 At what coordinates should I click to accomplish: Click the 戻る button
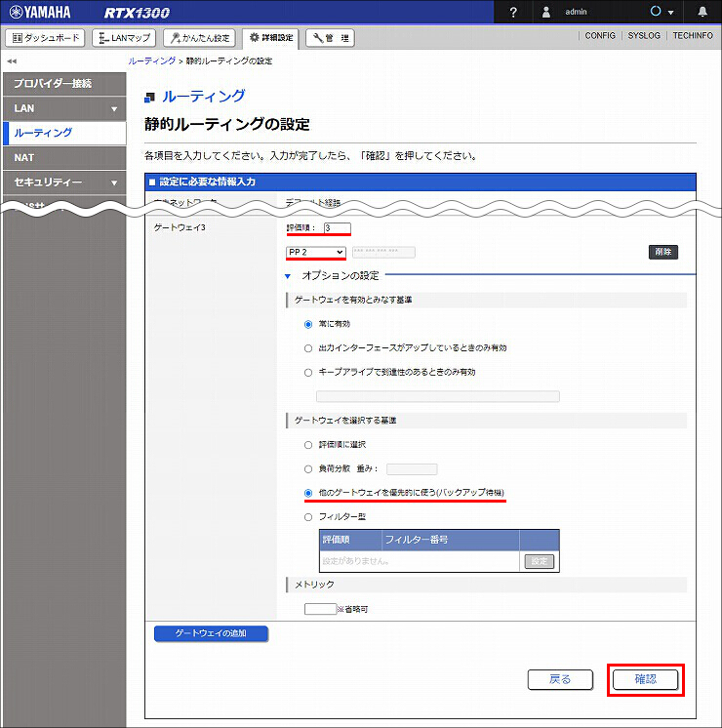click(560, 680)
